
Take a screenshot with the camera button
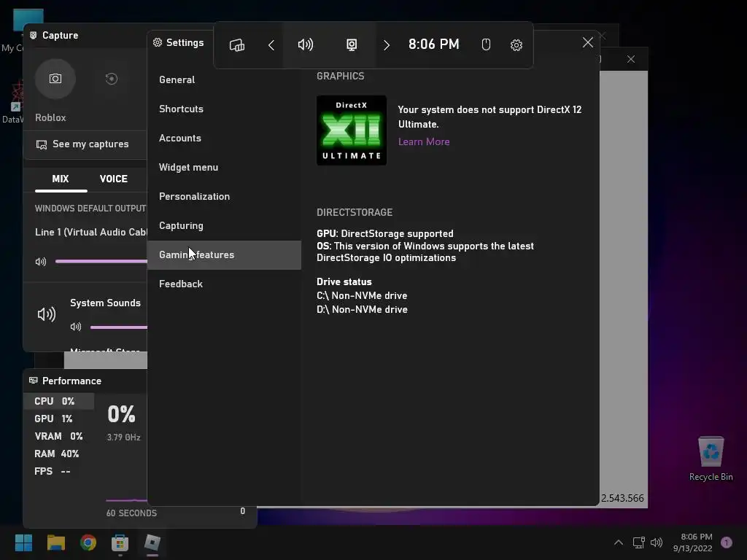pos(55,79)
